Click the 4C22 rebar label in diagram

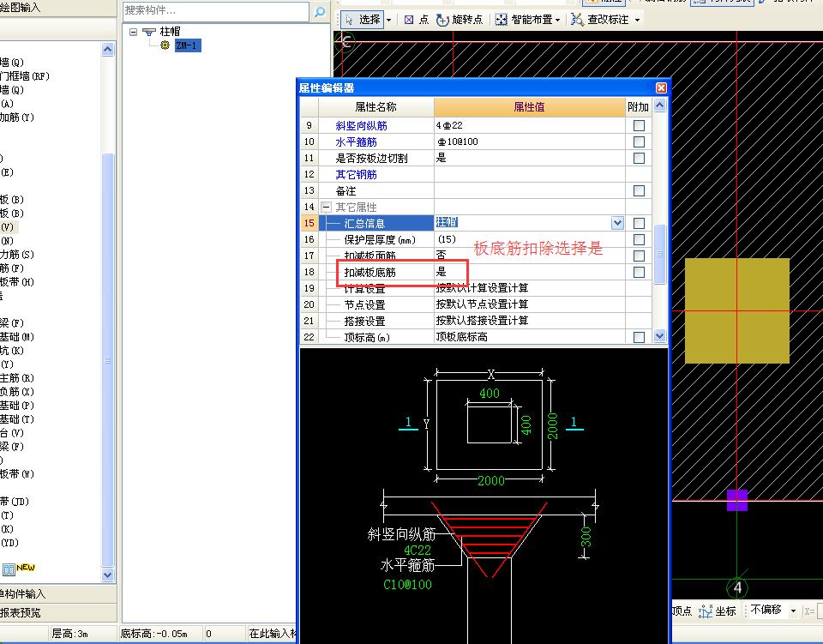coord(418,550)
